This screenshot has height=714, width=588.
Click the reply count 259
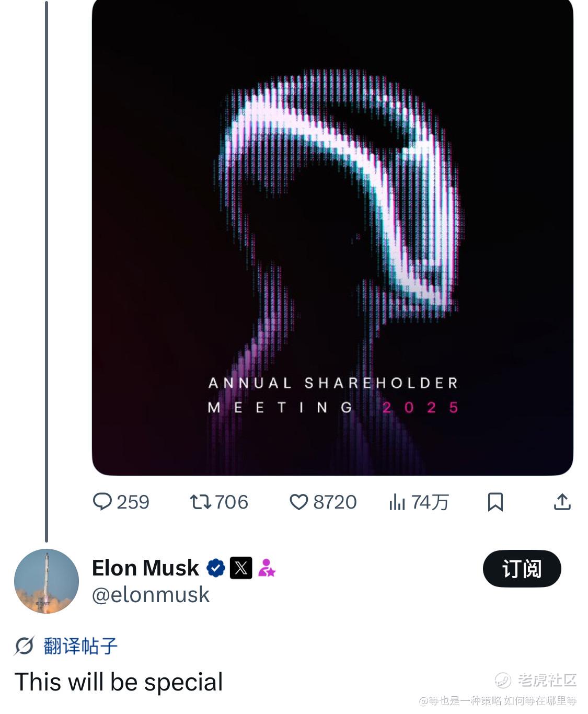click(x=133, y=502)
